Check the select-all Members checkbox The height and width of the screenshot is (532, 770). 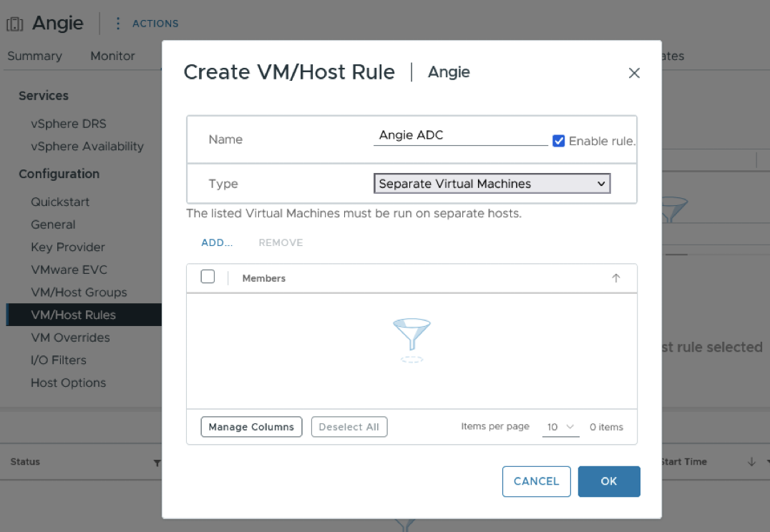(x=208, y=277)
